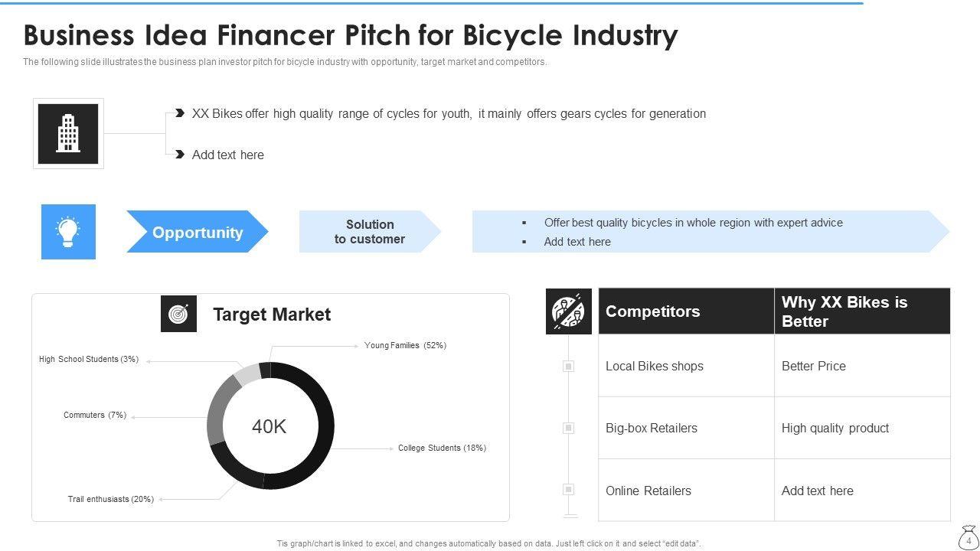
Task: Click the 40K donut center value
Action: (x=269, y=427)
